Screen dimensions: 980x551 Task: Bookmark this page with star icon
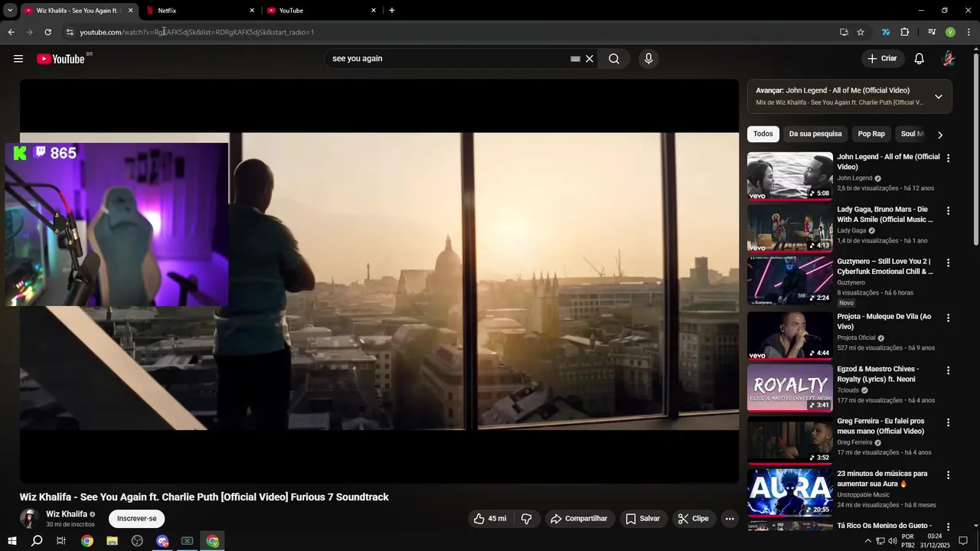[861, 32]
